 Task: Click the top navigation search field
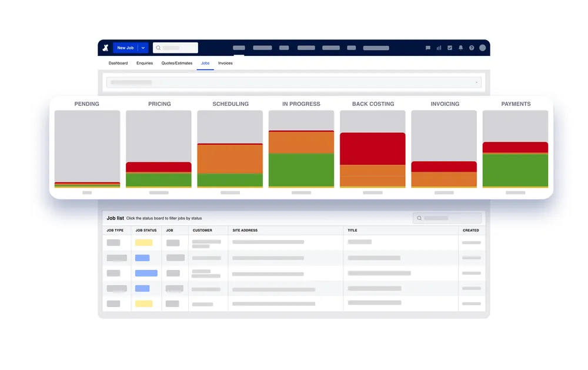[x=175, y=48]
